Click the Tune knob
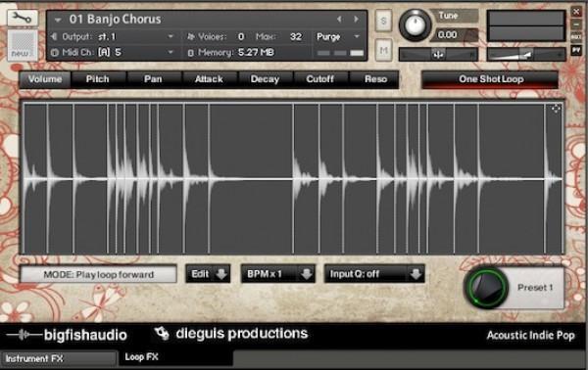588x370 pixels. pos(416,25)
